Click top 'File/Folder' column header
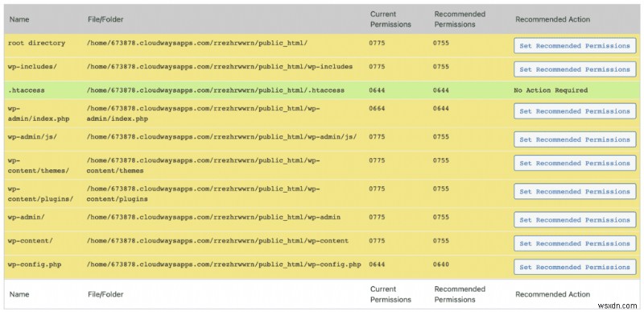Image resolution: width=644 pixels, height=312 pixels. (x=105, y=19)
